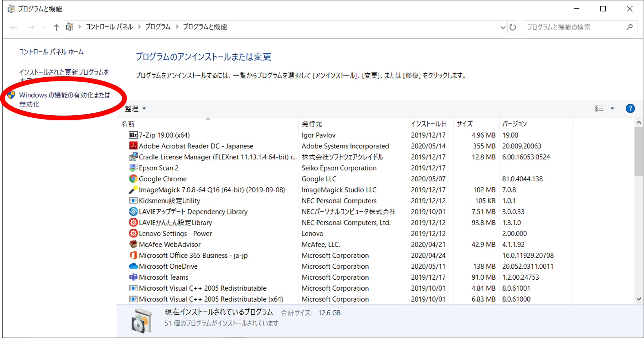The width and height of the screenshot is (644, 338).
Task: Click the view layout icon
Action: pyautogui.click(x=599, y=108)
